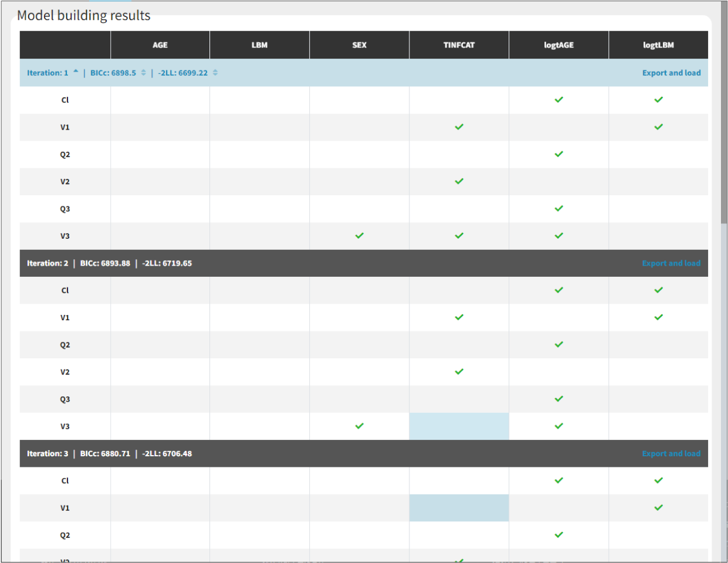This screenshot has height=563, width=728.
Task: Click highlighted V1 TINFCAT cell in Iteration 3
Action: pyautogui.click(x=459, y=508)
